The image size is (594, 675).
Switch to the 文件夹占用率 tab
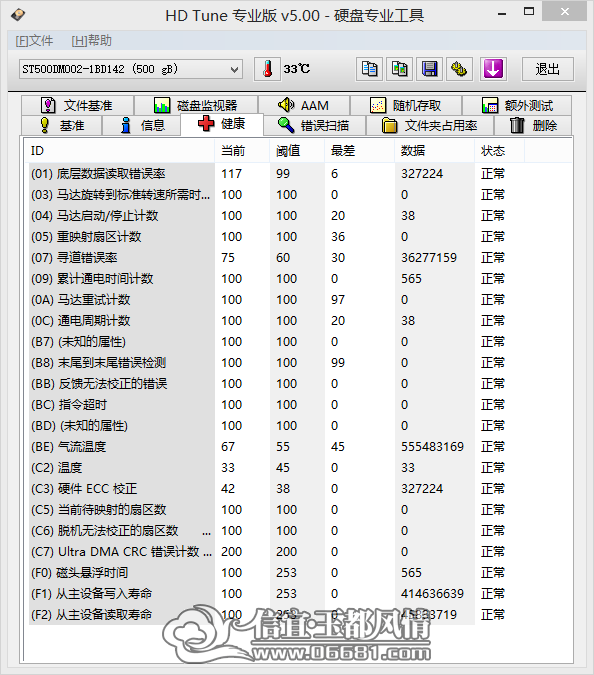[x=430, y=126]
